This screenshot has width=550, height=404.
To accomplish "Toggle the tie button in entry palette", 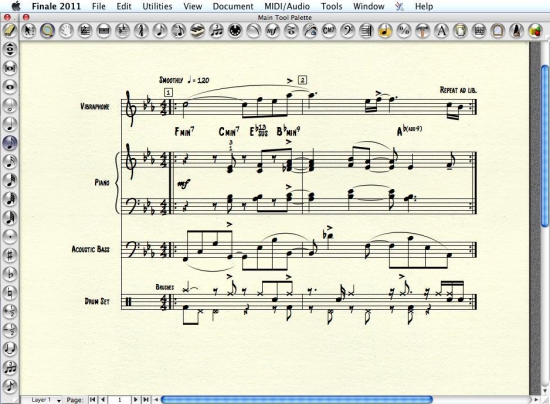I will pos(10,349).
